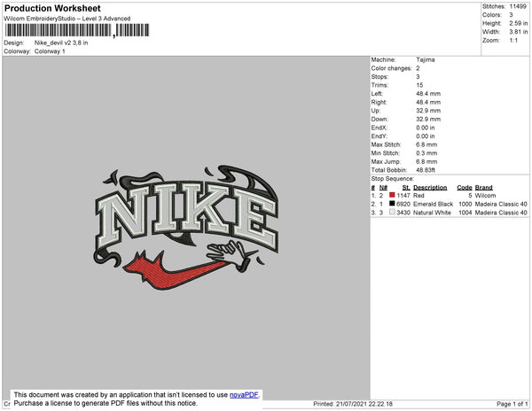
Task: Click the 'Printed: 21/07/2021 22.22.18' footer
Action: coord(353,404)
